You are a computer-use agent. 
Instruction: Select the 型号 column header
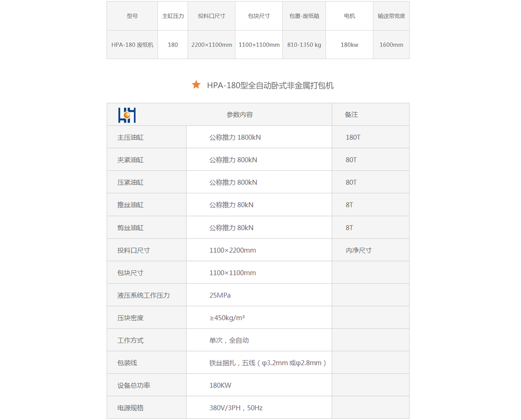pyautogui.click(x=132, y=16)
